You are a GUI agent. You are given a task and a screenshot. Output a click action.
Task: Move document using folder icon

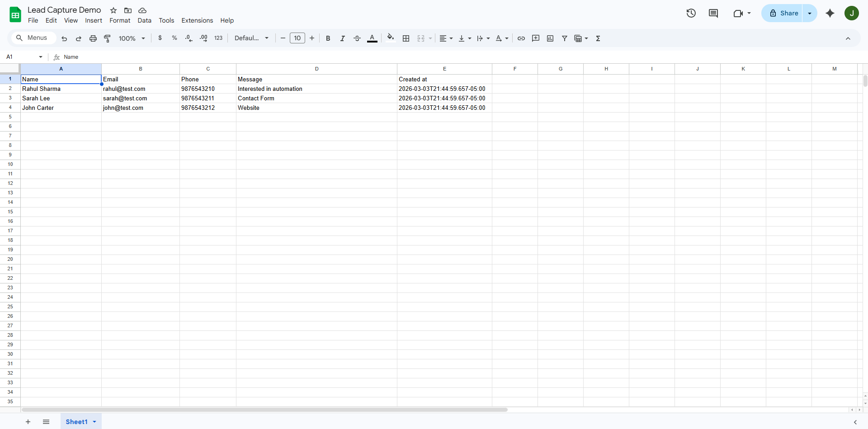[x=128, y=10]
